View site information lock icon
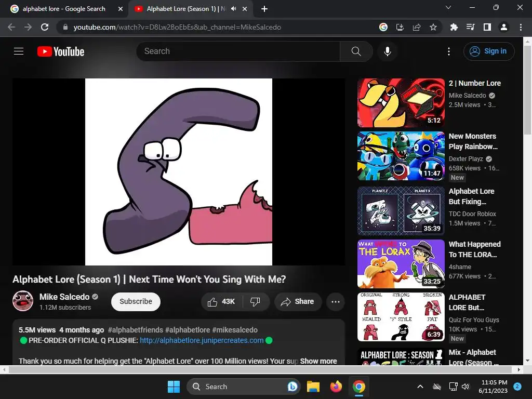Image resolution: width=532 pixels, height=399 pixels. pyautogui.click(x=65, y=27)
